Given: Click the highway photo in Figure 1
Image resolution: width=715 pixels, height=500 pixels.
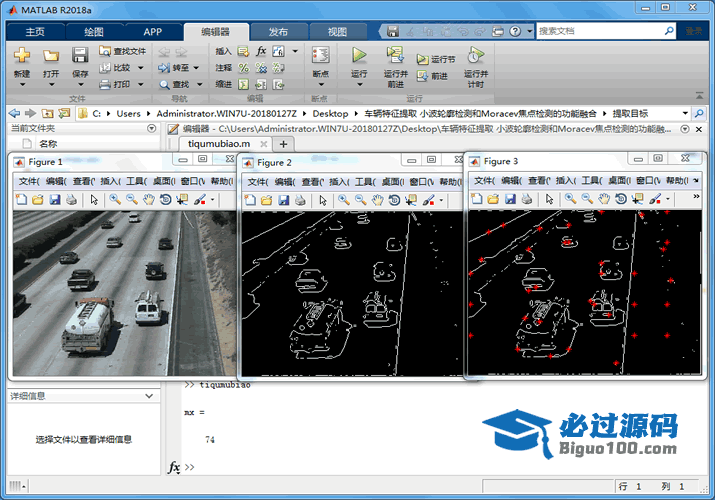Looking at the screenshot, I should (124, 293).
